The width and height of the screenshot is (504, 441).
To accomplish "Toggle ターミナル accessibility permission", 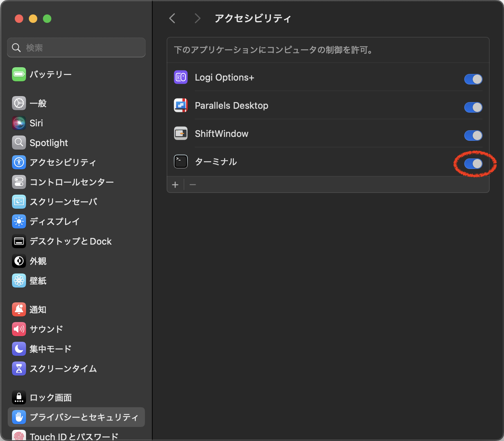I will (473, 164).
